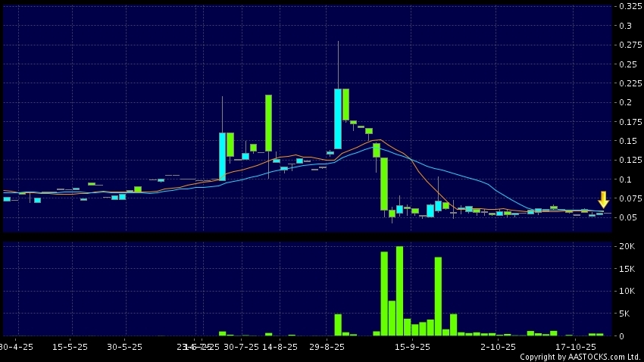Click the 5K volume axis label
The image size is (644, 362).
(625, 314)
